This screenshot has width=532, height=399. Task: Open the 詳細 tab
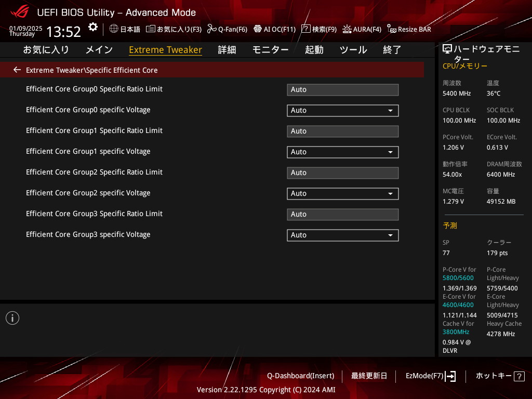click(227, 50)
